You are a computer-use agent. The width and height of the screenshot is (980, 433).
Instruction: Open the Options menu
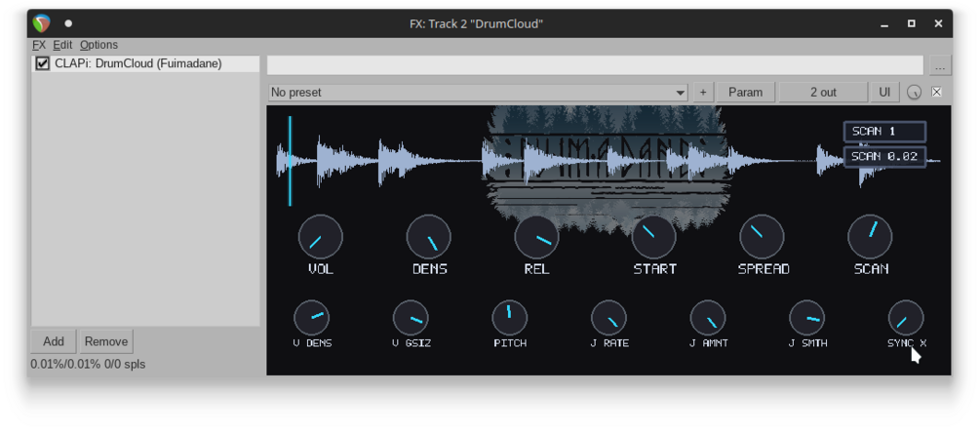[98, 45]
